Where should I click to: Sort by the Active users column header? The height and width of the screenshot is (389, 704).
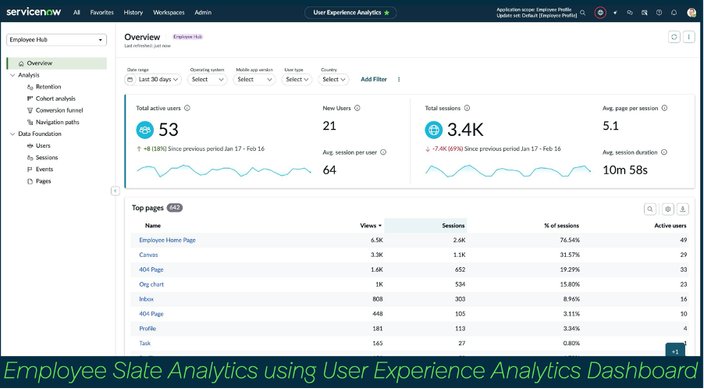click(670, 225)
